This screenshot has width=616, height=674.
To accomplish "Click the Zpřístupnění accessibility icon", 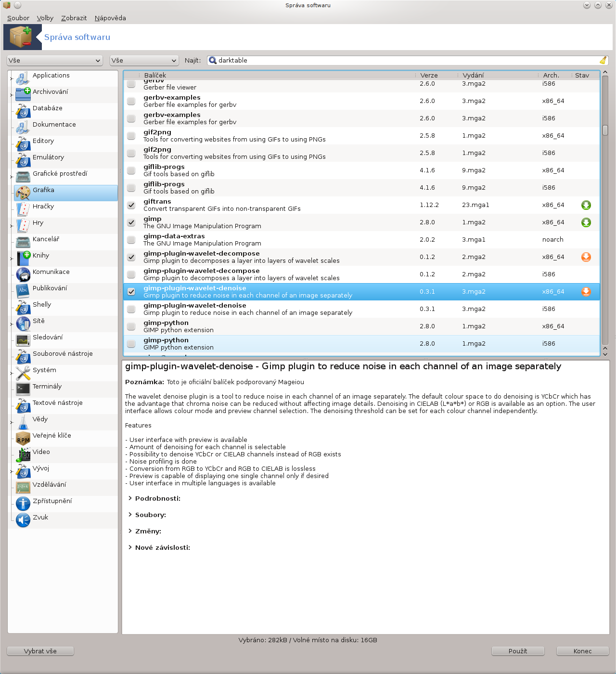I will 23,504.
